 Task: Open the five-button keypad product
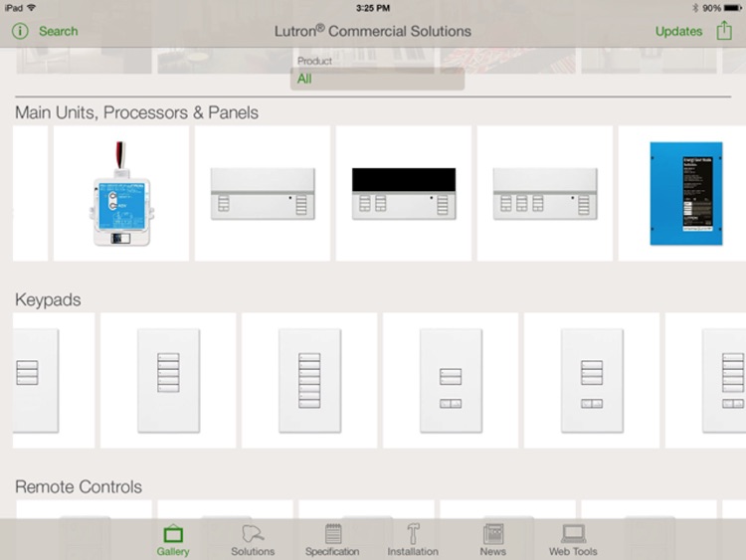(x=168, y=380)
